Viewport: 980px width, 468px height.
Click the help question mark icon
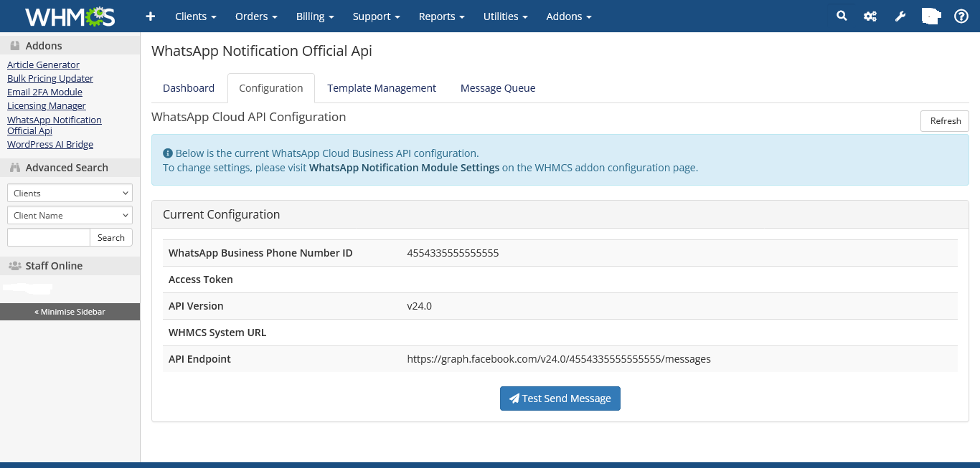pos(961,16)
